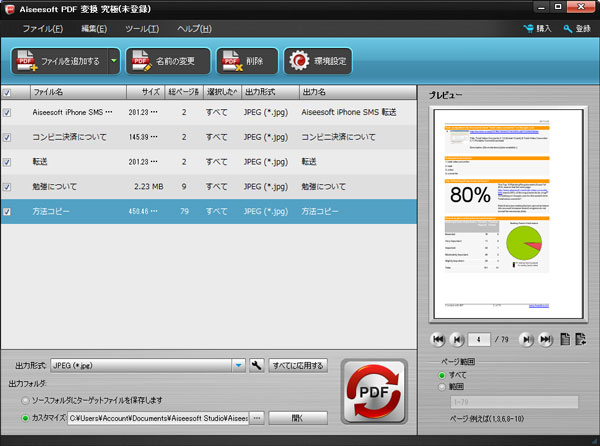Go to next page in preview

(526, 339)
